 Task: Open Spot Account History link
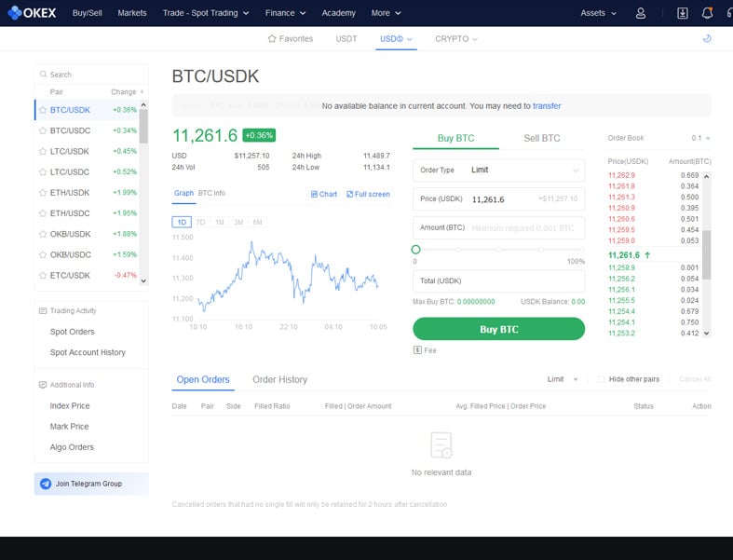[x=88, y=352]
